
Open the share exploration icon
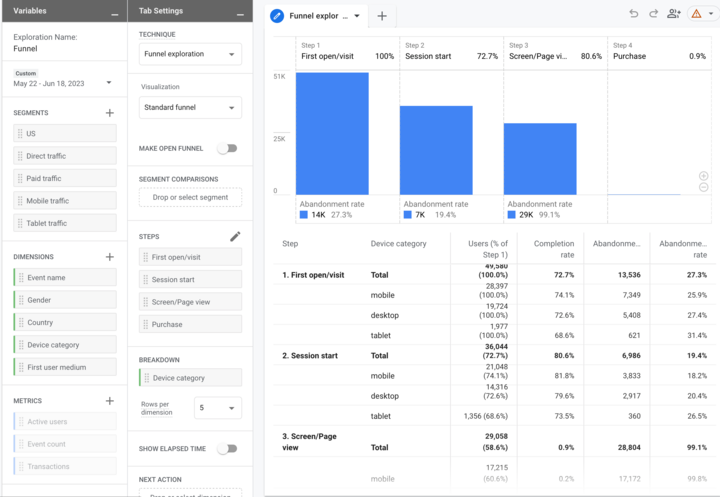pyautogui.click(x=674, y=14)
